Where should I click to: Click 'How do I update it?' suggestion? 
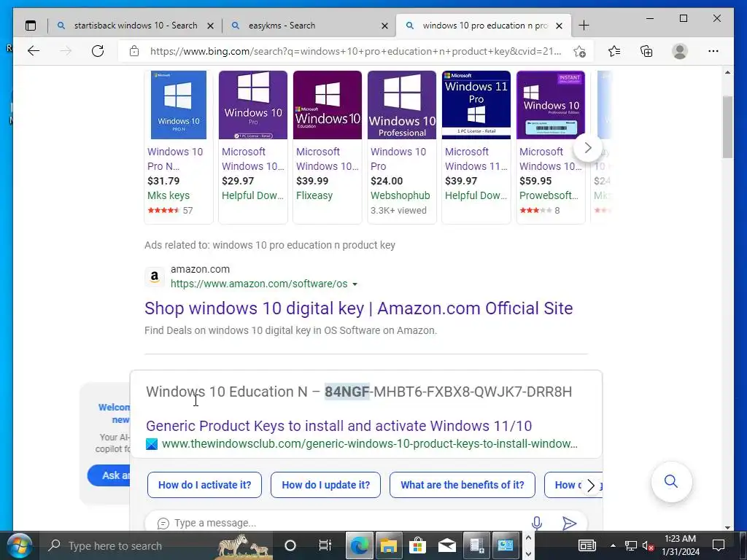pos(326,485)
